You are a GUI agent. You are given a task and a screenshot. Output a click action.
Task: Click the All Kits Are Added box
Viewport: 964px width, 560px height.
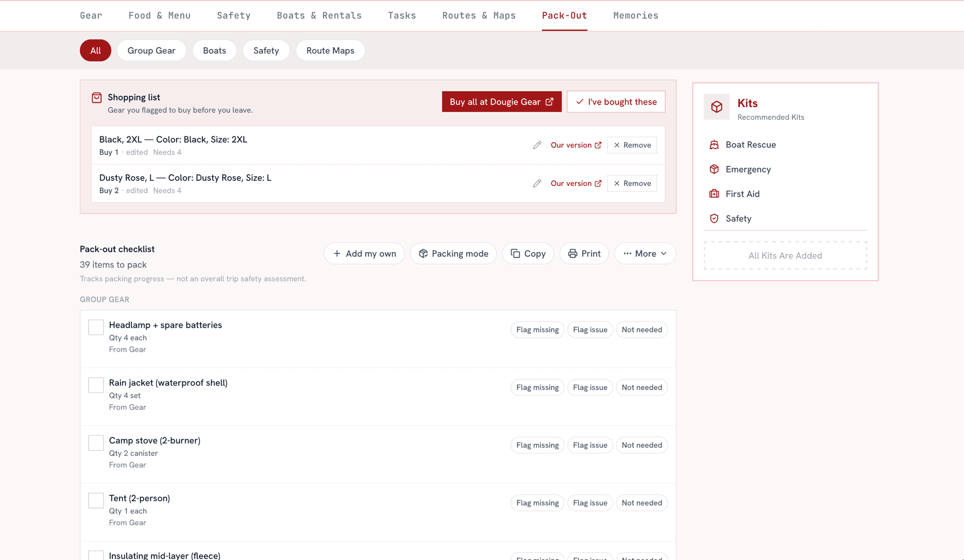tap(785, 255)
